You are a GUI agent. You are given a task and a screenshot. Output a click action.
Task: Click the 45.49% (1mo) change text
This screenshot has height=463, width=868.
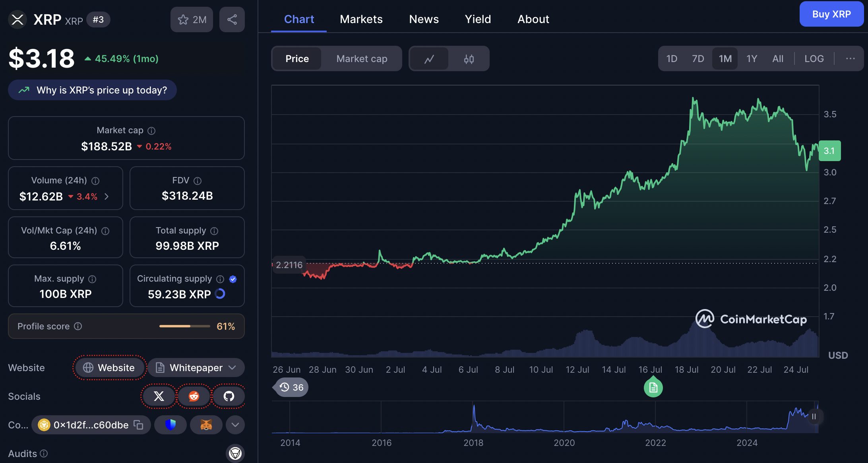pyautogui.click(x=126, y=59)
